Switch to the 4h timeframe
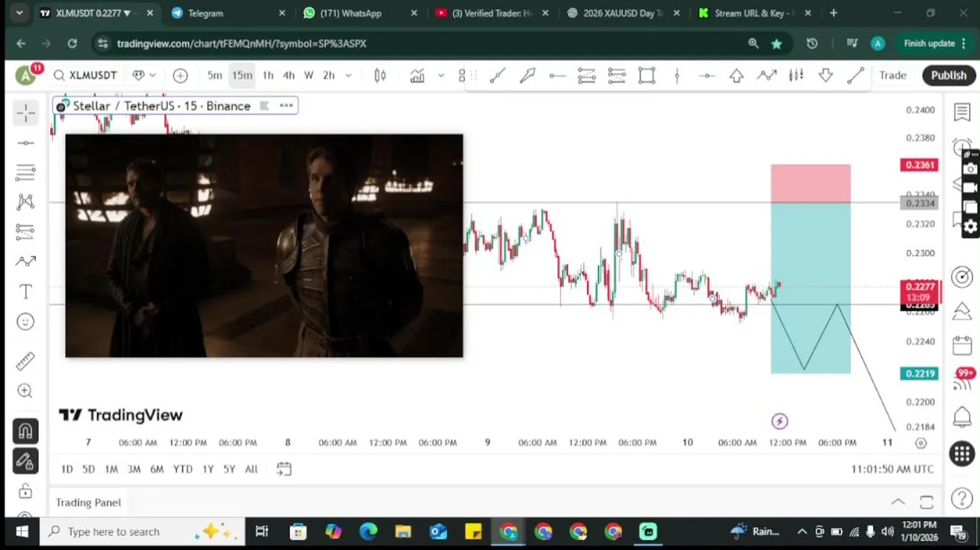This screenshot has width=980, height=550. (289, 75)
